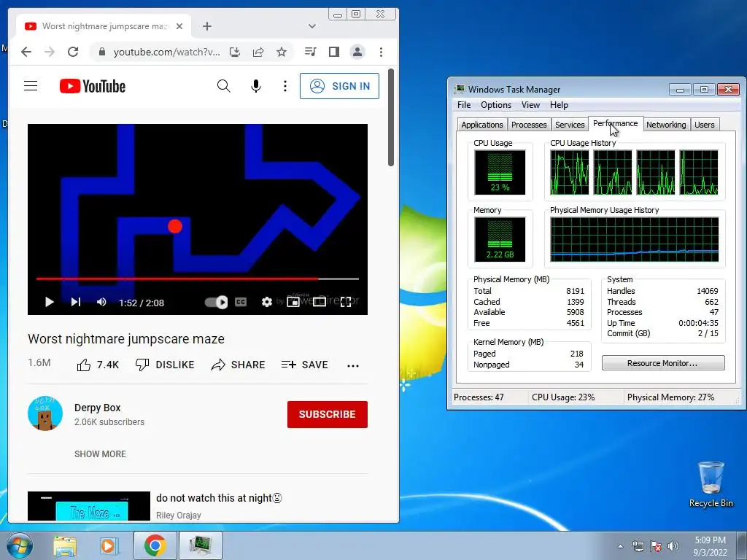Screen dimensions: 747x560
Task: Open Task Manager View menu
Action: [x=531, y=105]
